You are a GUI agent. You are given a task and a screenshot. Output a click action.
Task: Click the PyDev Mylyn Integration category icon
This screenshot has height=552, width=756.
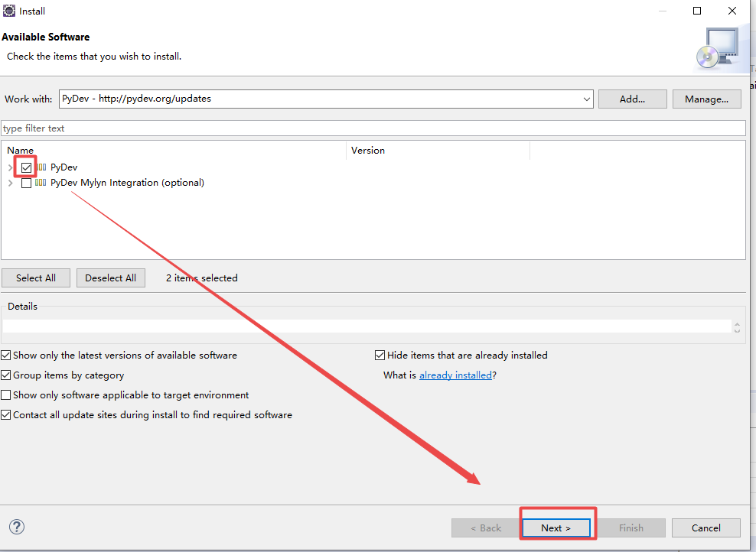click(x=41, y=183)
